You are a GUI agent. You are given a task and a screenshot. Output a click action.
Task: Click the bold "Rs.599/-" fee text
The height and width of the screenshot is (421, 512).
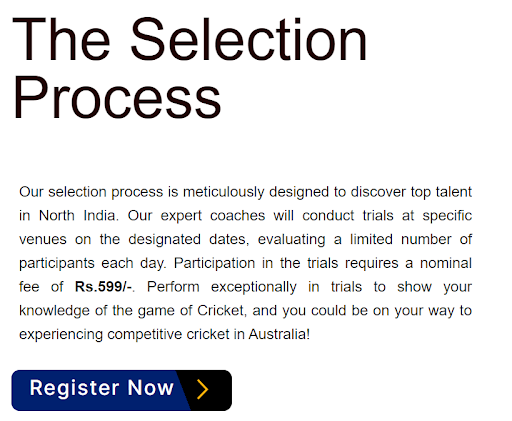point(103,287)
